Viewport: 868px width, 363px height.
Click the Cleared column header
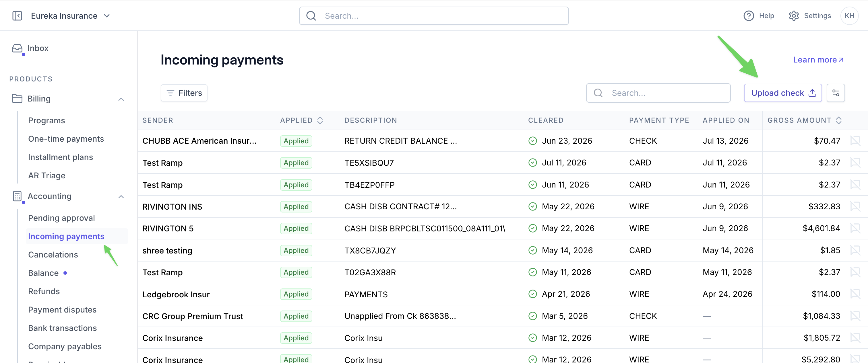546,120
